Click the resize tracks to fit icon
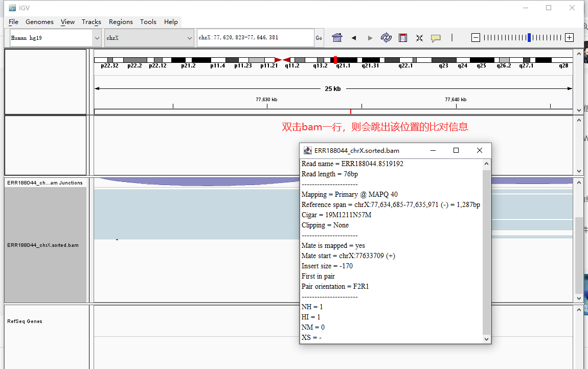 pyautogui.click(x=419, y=38)
